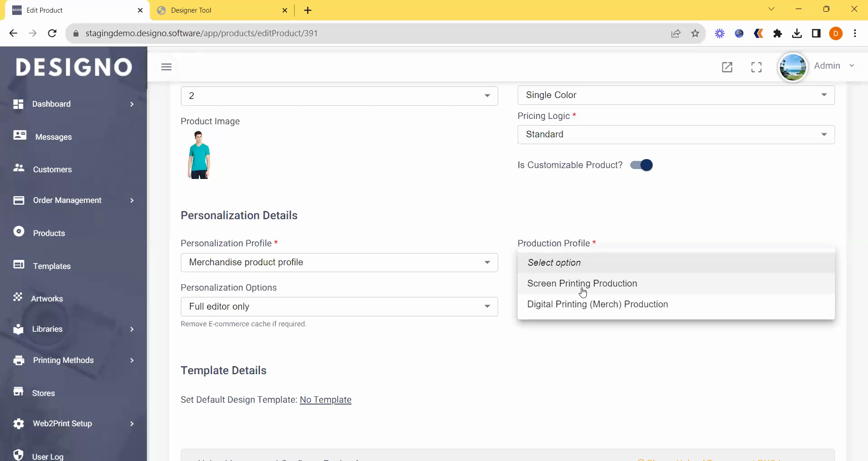
Task: Choose Digital Printing (Merch) Production option
Action: [x=597, y=304]
